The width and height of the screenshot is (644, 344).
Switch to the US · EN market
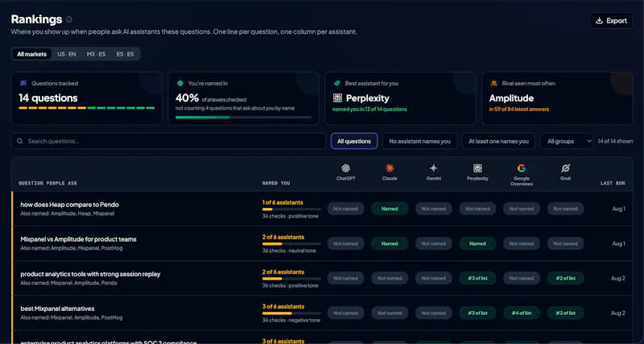pyautogui.click(x=67, y=54)
